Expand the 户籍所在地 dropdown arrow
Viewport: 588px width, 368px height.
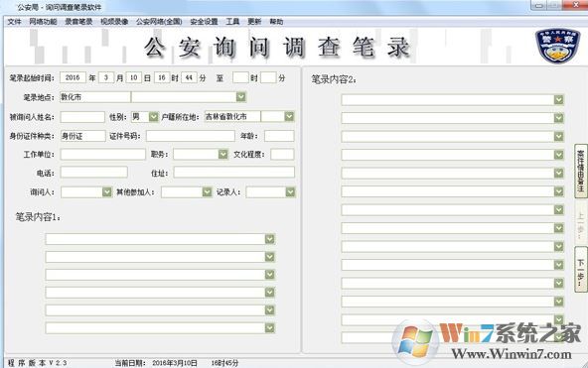coord(289,117)
